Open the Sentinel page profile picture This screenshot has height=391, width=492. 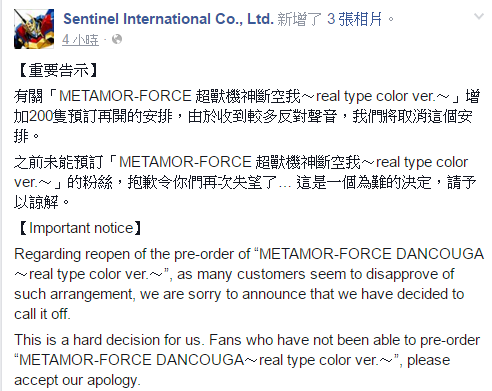pyautogui.click(x=34, y=29)
